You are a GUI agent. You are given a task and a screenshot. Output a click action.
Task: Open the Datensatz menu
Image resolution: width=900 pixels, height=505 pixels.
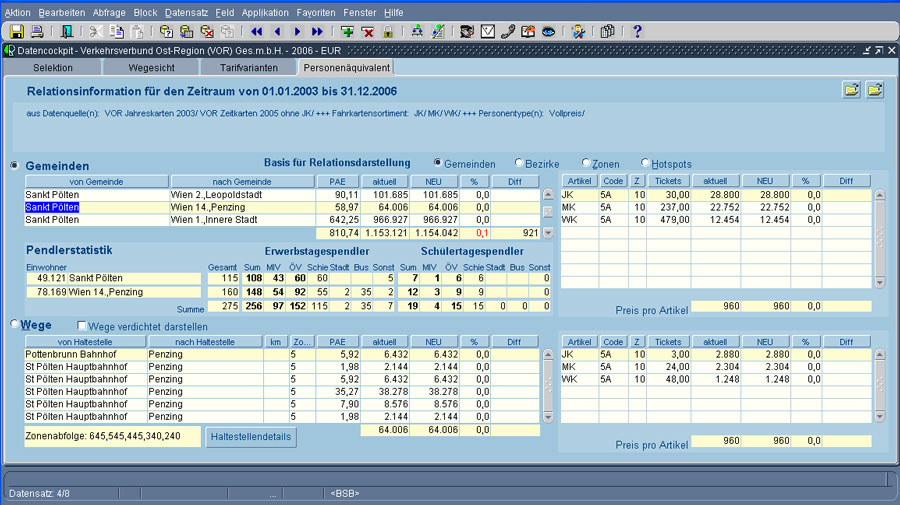pos(186,12)
